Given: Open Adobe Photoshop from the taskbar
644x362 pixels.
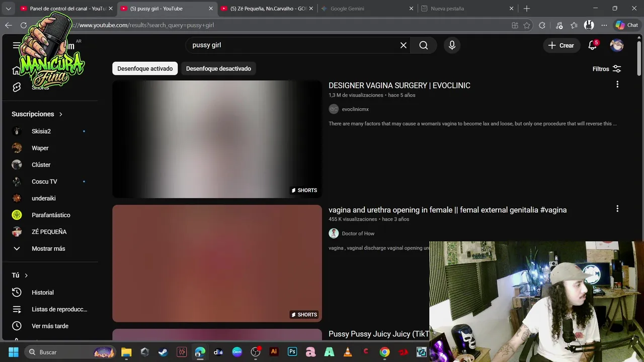Looking at the screenshot, I should point(292,352).
